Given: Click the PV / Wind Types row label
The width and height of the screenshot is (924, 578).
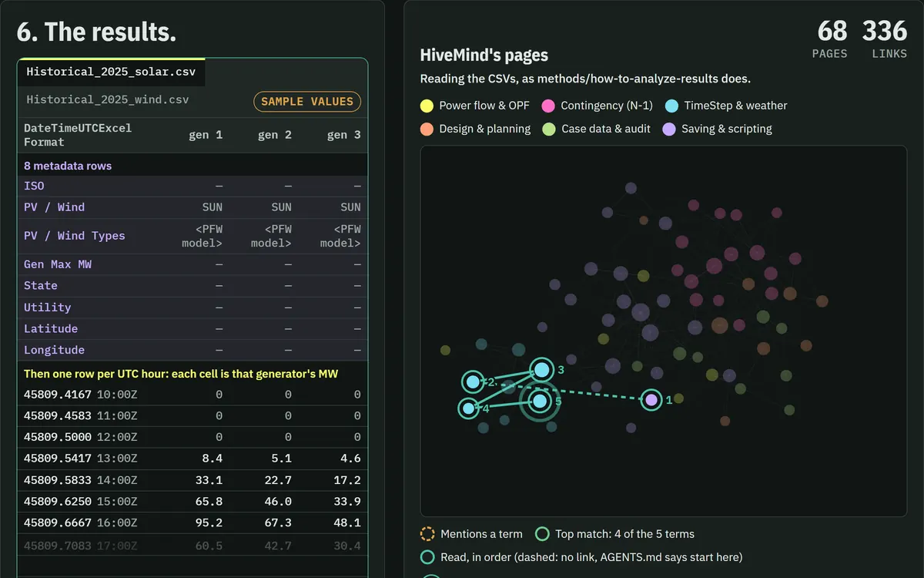Looking at the screenshot, I should pos(75,236).
